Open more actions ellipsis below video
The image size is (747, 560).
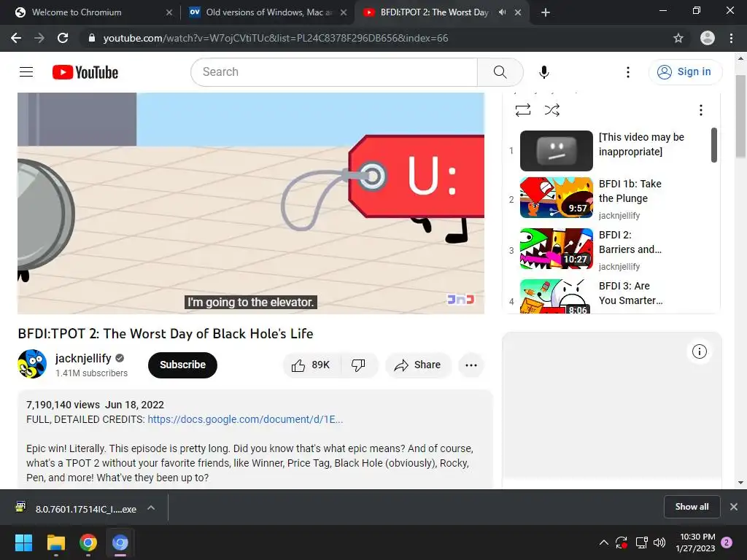point(471,365)
